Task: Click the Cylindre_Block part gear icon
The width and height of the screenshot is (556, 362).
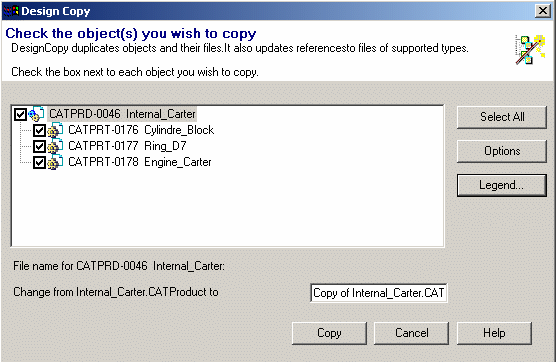Action: click(x=55, y=130)
